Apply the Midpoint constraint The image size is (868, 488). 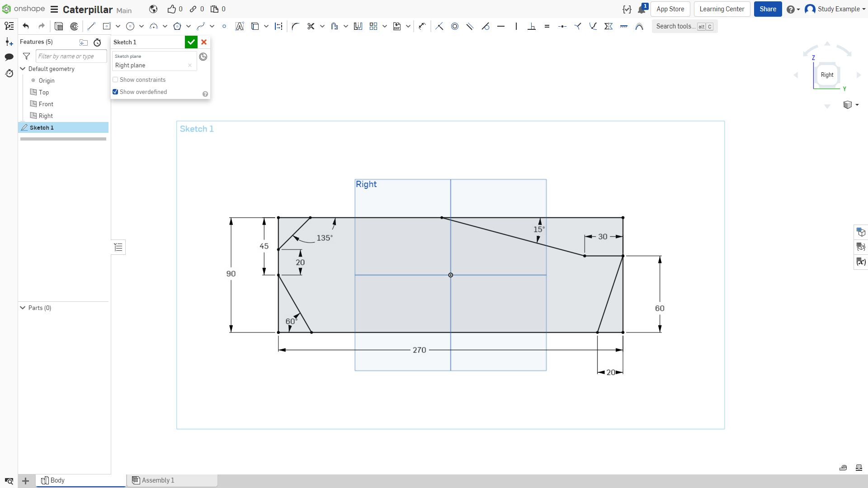click(x=562, y=26)
